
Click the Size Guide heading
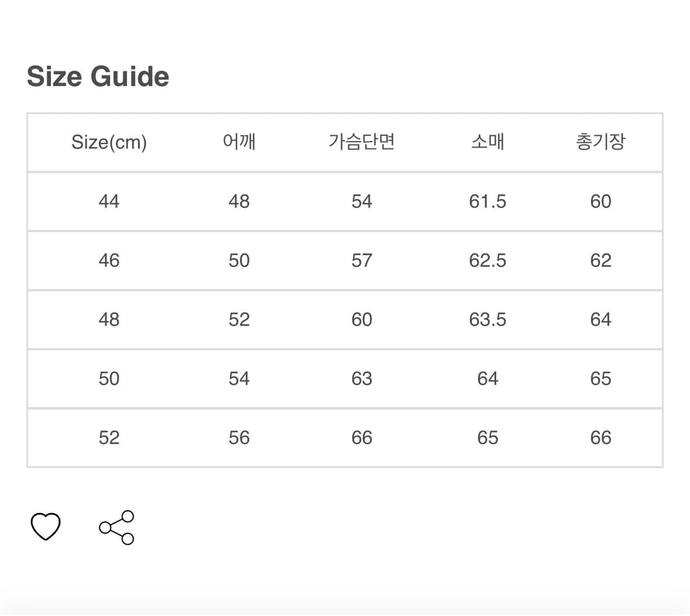pyautogui.click(x=97, y=76)
